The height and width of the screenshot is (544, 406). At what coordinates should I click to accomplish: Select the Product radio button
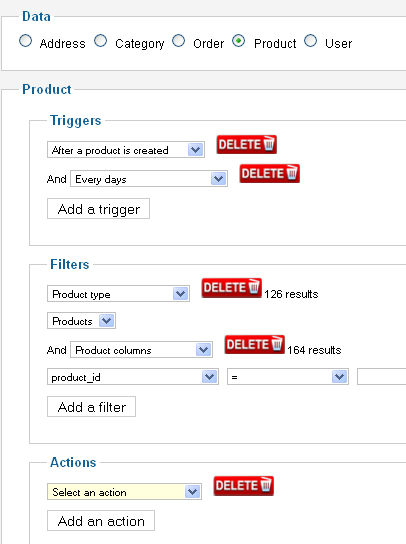click(x=239, y=41)
